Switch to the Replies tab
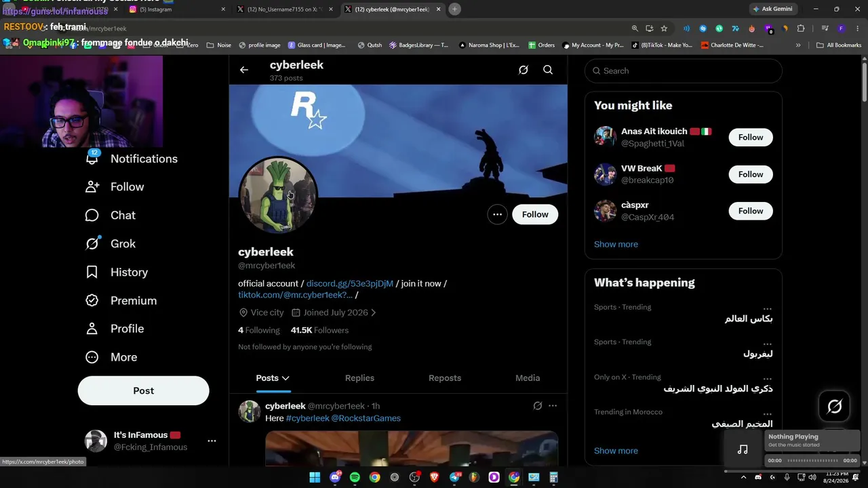The height and width of the screenshot is (488, 868). (359, 378)
